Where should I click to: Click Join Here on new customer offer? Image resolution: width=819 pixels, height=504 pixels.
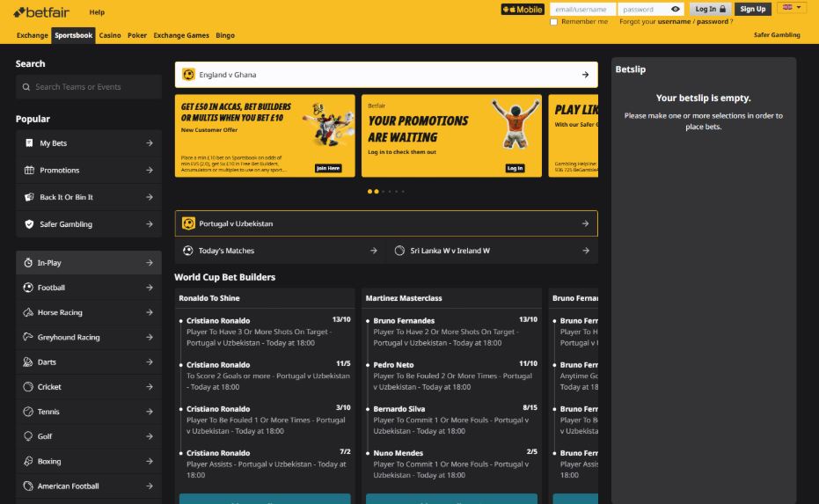pos(328,168)
